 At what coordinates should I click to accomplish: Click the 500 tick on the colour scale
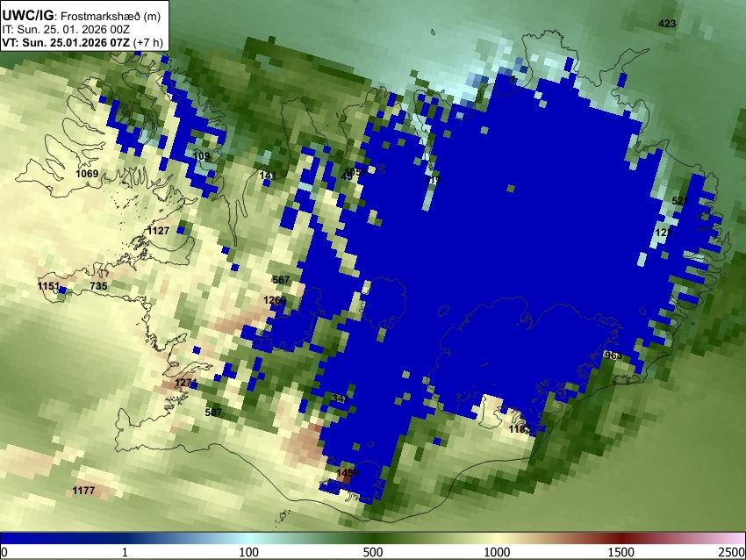(x=372, y=552)
